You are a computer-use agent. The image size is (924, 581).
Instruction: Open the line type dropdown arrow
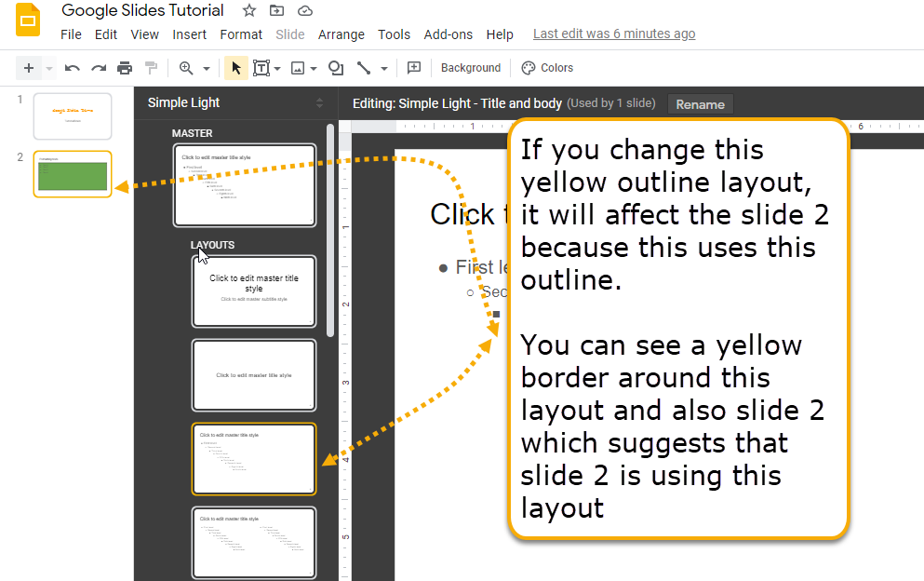pyautogui.click(x=384, y=68)
